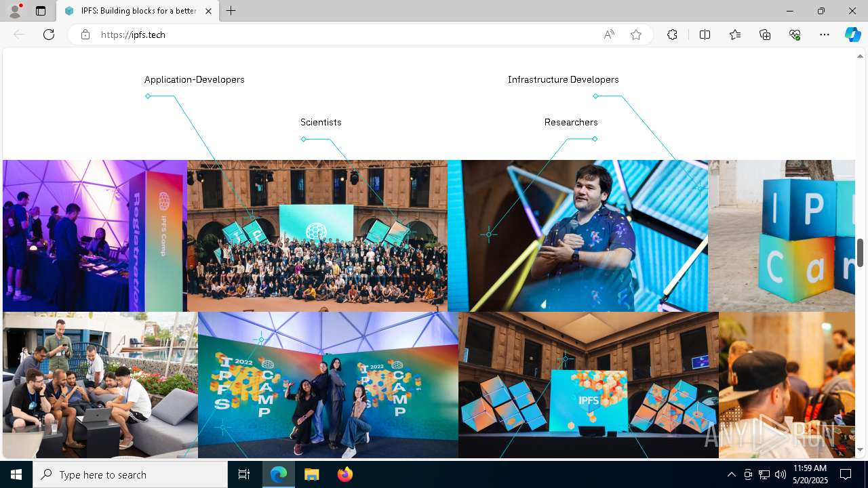The width and height of the screenshot is (868, 488).
Task: Open the colorful IPFS cubes photo
Action: [x=781, y=236]
